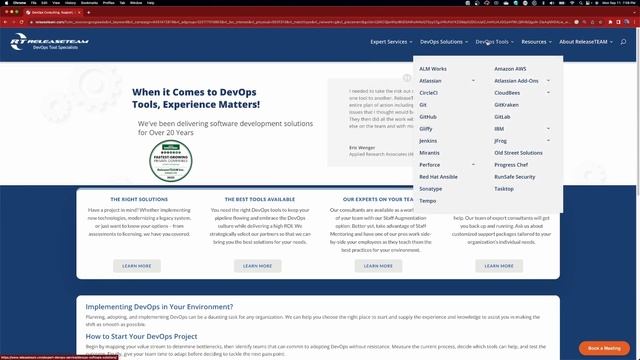Screen dimensions: 640x360
Task: Select Sonatype menu entry
Action: click(431, 189)
